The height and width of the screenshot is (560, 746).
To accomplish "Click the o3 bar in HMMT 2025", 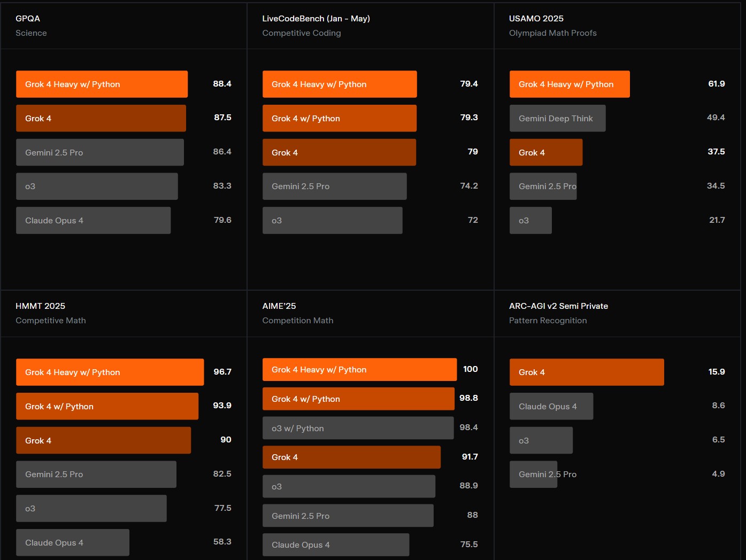I will [91, 508].
